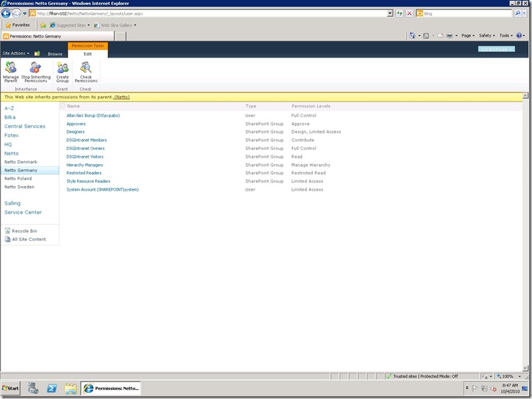Open the Restricted Readers group
This screenshot has width=532, height=399.
point(84,173)
